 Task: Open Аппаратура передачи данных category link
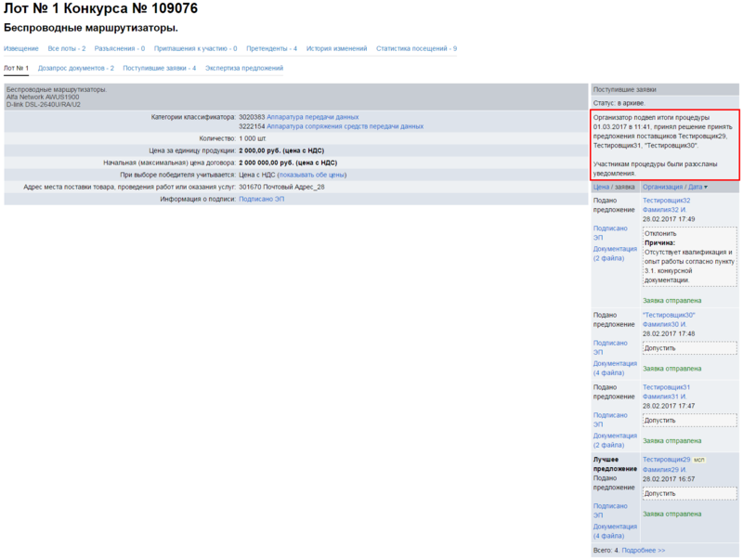312,117
